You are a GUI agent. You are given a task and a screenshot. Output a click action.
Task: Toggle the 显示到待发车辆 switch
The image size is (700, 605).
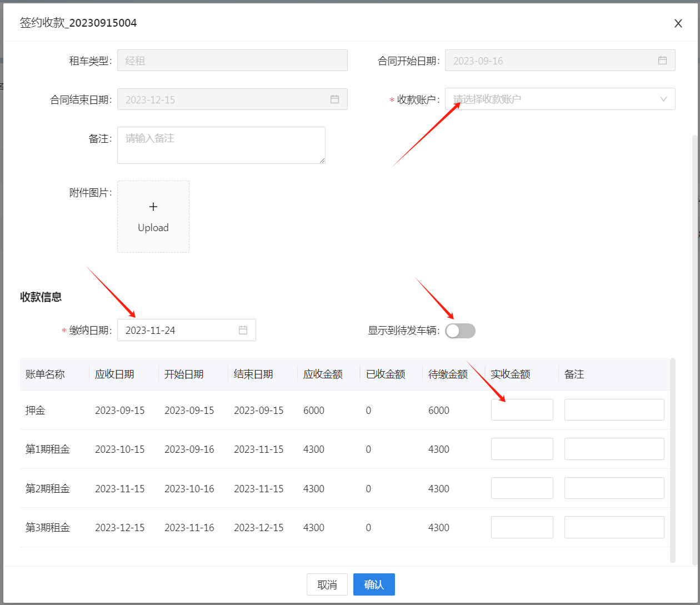click(460, 331)
